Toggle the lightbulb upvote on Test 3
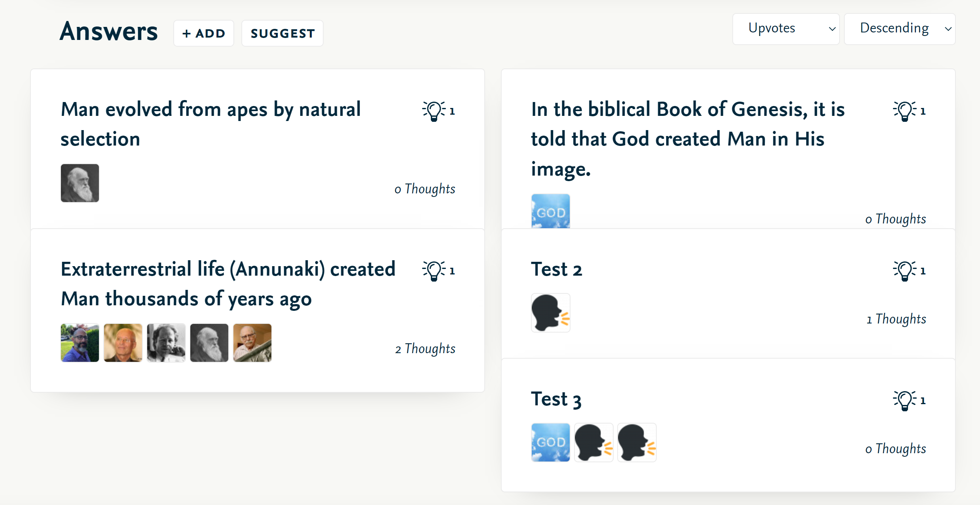Viewport: 980px width, 505px height. [x=904, y=401]
